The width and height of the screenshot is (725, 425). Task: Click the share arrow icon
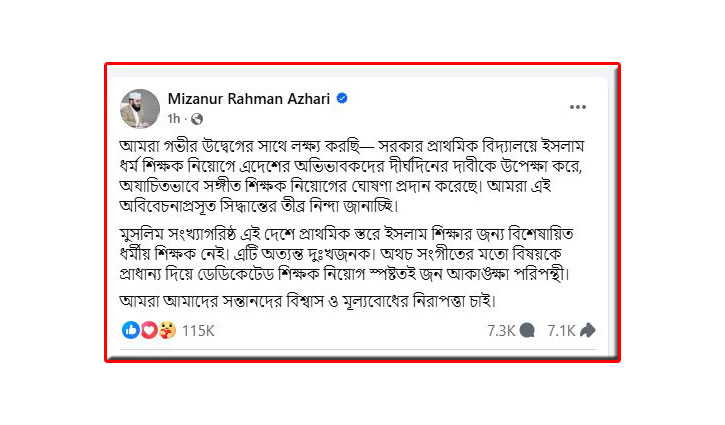[x=587, y=329]
